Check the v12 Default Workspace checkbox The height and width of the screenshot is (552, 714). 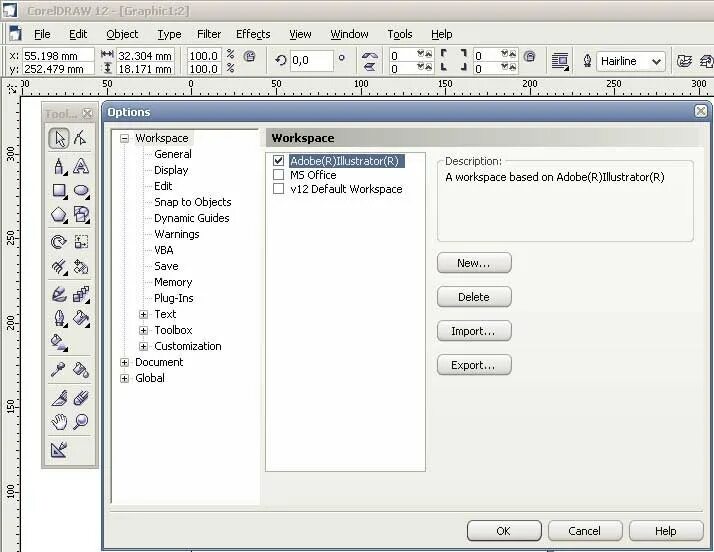coord(279,189)
